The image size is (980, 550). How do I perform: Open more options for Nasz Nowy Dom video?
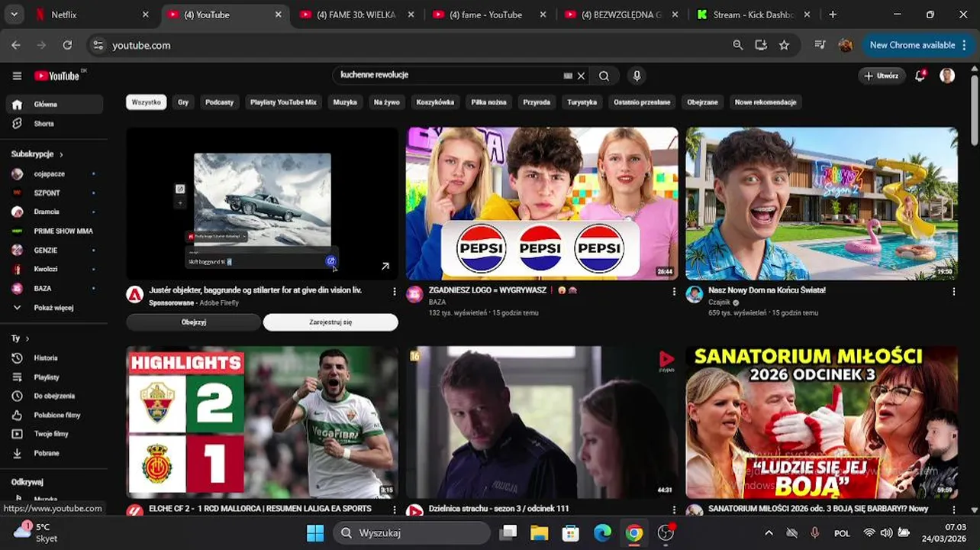pos(954,291)
